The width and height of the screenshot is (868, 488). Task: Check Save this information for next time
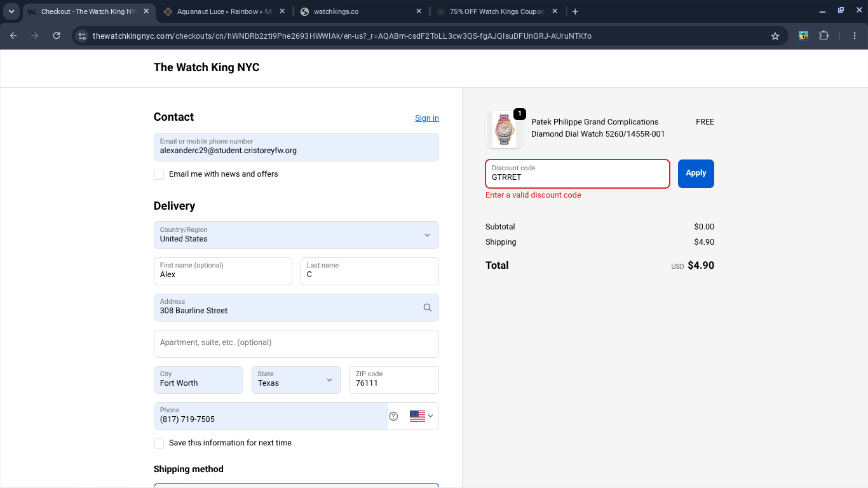coord(159,444)
